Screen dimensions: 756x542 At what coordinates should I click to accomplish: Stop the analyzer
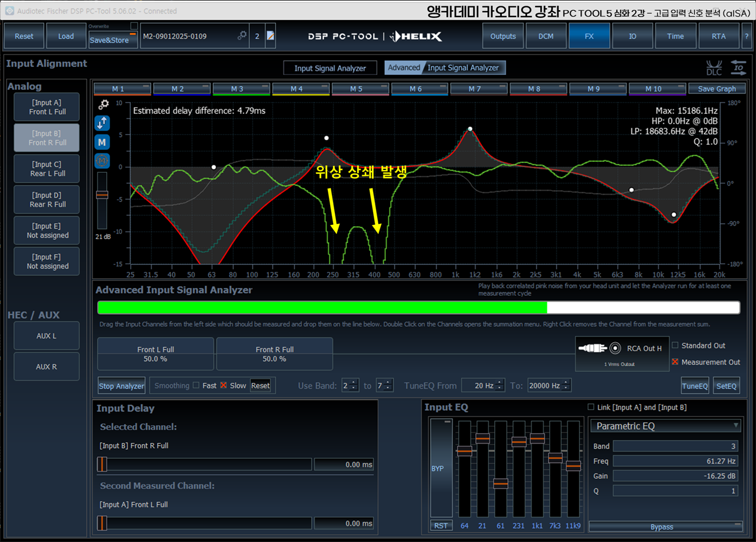click(121, 386)
